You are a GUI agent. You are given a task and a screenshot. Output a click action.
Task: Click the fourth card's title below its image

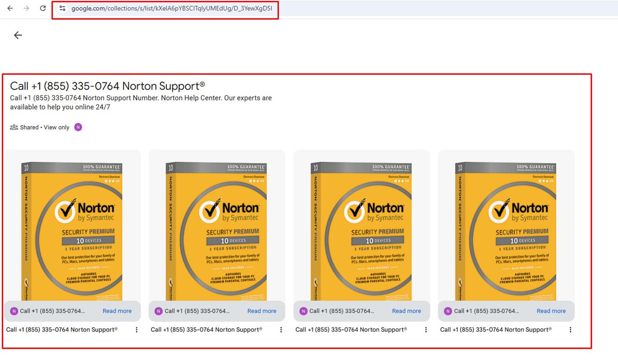click(496, 330)
